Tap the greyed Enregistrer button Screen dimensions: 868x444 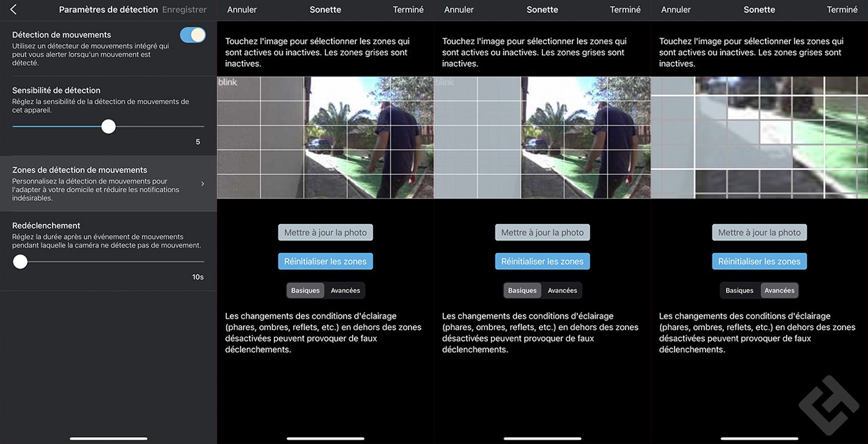tap(184, 10)
